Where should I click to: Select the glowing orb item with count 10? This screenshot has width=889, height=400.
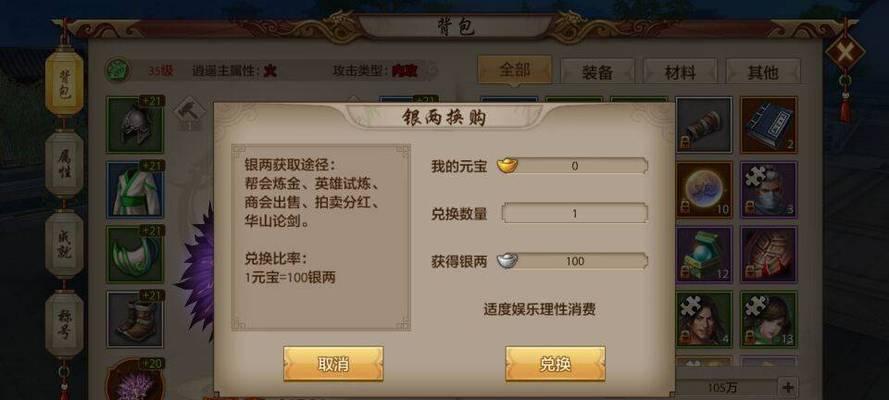[x=704, y=190]
